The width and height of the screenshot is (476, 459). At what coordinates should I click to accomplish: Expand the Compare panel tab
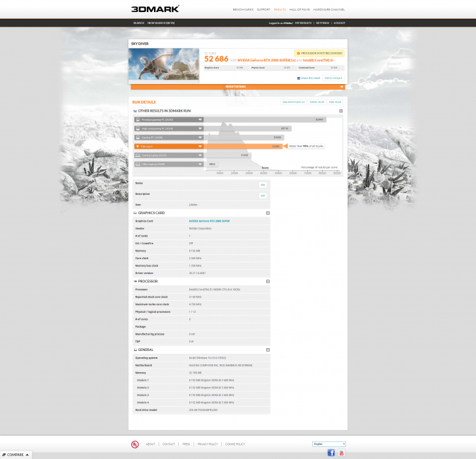[x=16, y=455]
